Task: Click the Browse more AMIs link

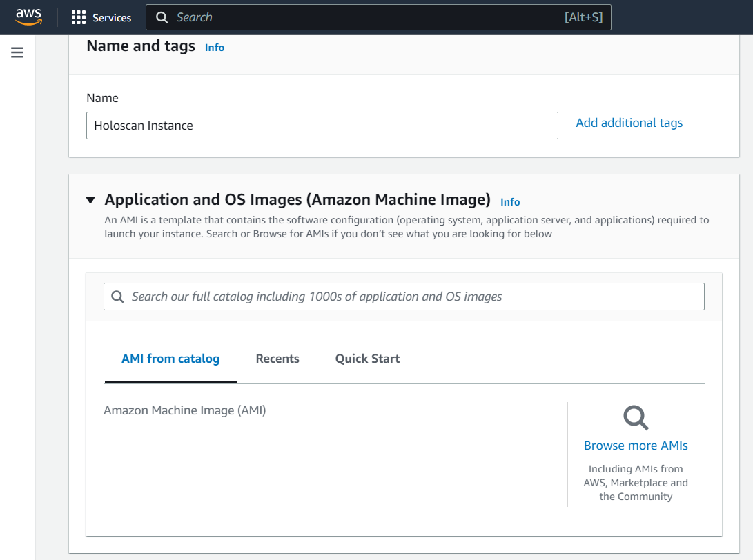Action: click(x=636, y=446)
